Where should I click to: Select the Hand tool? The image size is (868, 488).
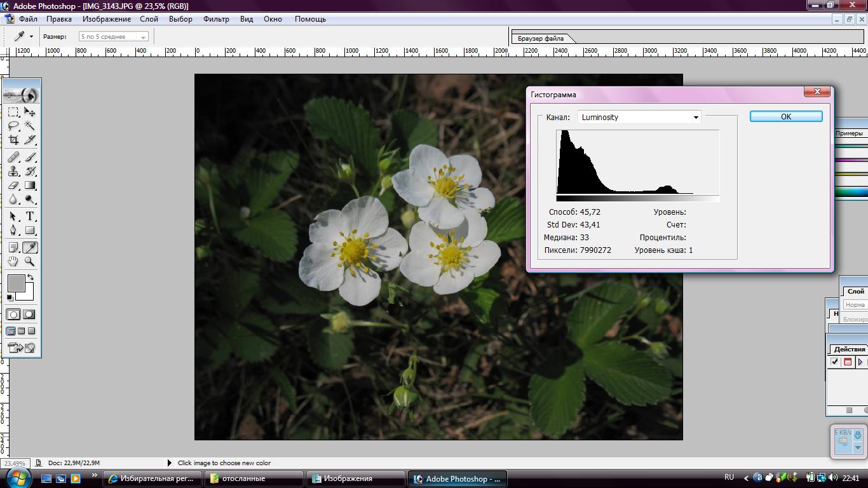coord(13,261)
